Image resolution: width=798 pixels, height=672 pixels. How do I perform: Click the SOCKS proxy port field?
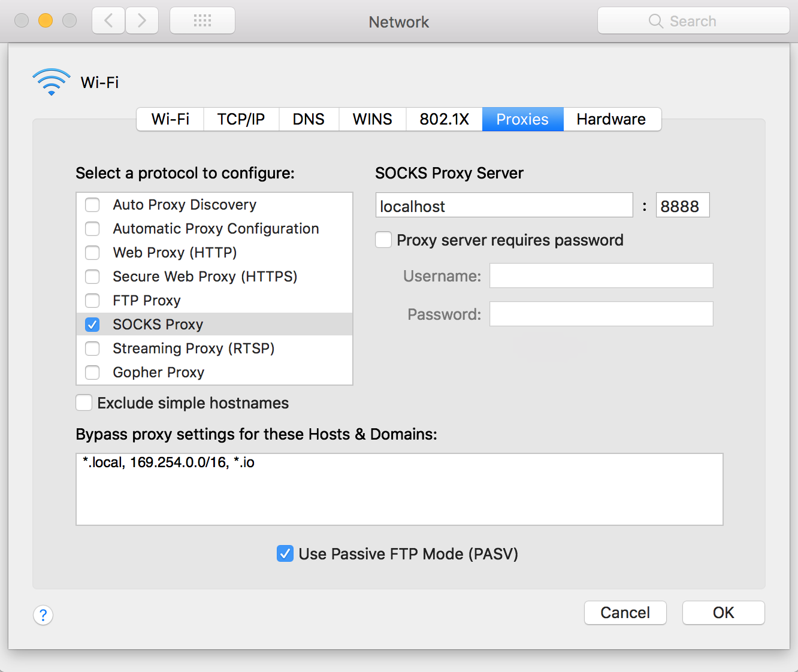pos(682,205)
